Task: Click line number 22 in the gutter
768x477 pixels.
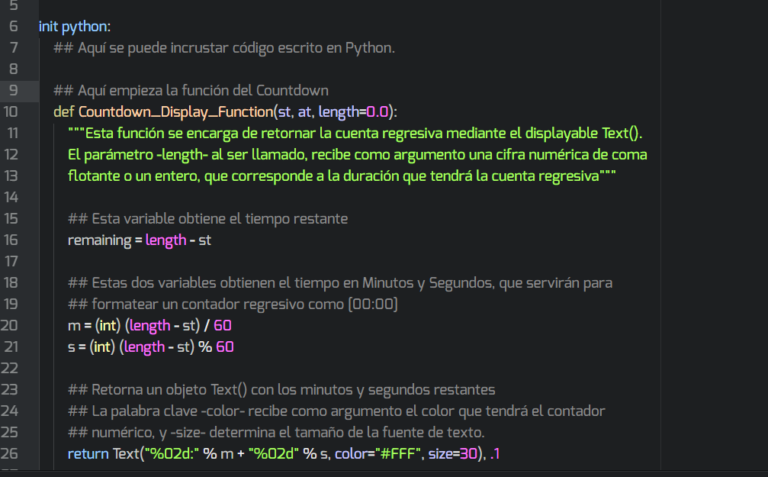Action: coord(13,368)
